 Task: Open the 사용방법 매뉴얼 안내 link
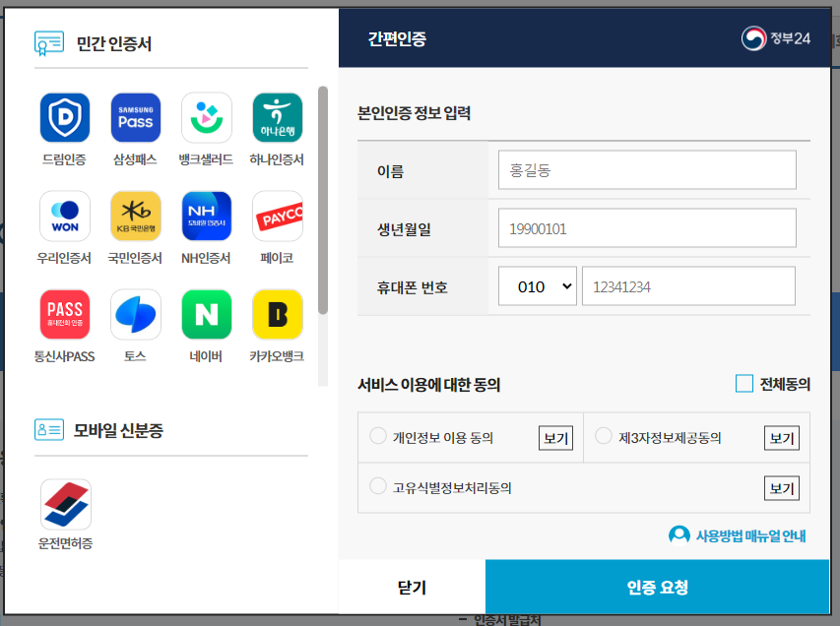pyautogui.click(x=750, y=535)
